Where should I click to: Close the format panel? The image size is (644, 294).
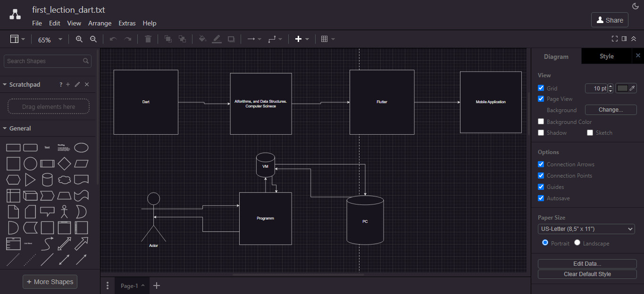click(638, 56)
